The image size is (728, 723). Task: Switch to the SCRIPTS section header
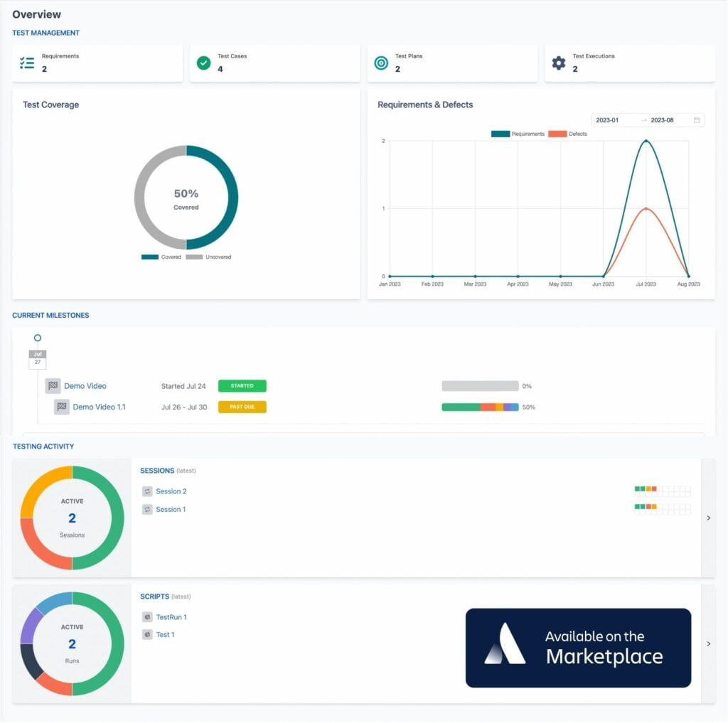[155, 596]
